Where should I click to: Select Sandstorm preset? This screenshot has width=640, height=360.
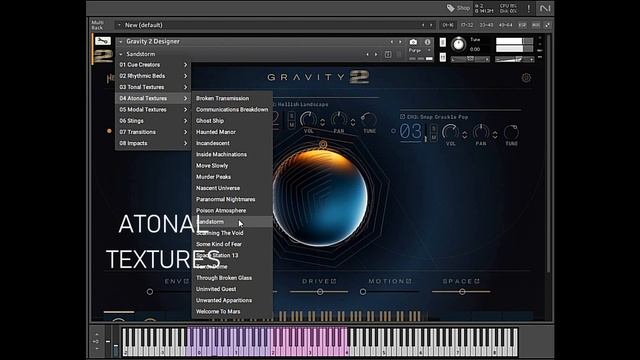click(232, 222)
